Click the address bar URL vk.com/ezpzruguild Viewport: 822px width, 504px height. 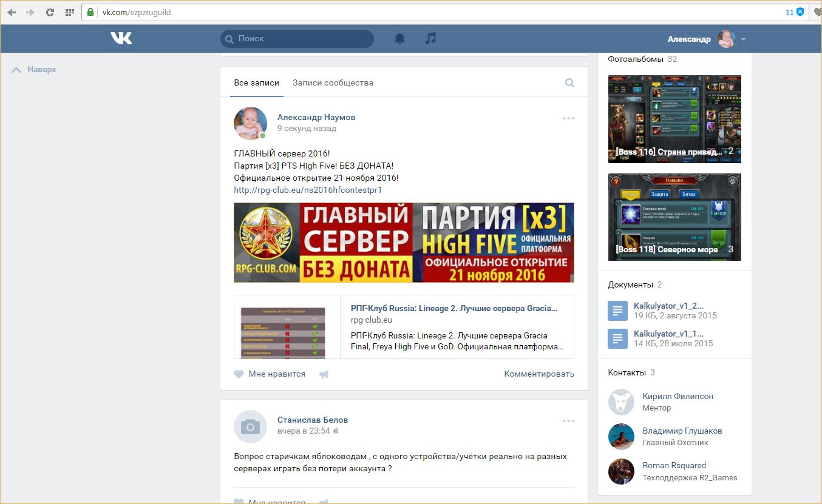coord(136,12)
